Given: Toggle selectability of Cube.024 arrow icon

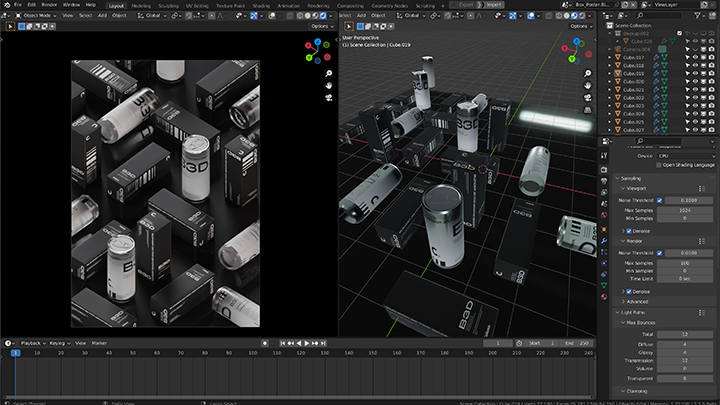Looking at the screenshot, I should click(687, 114).
